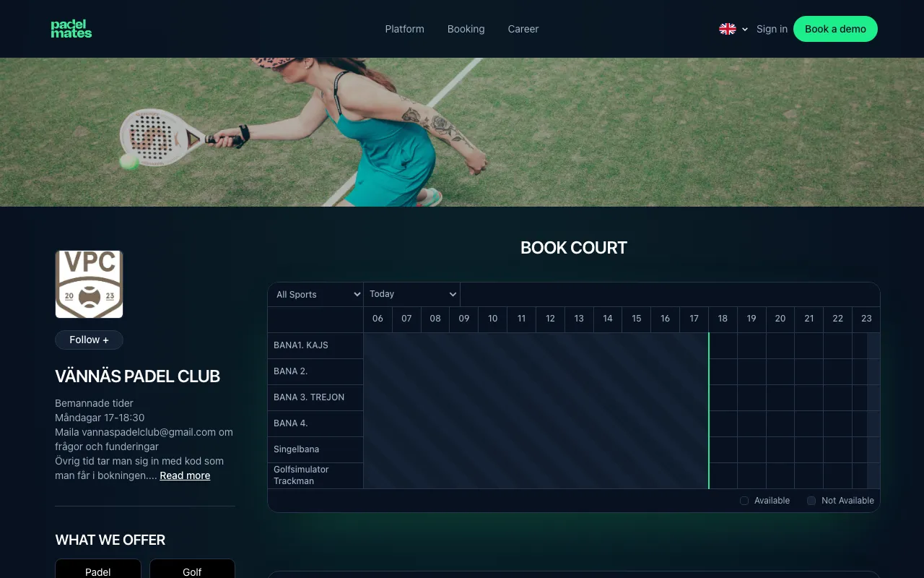Click the Golfsimulator Trackman row label
Screen dimensions: 924x578
click(315, 475)
